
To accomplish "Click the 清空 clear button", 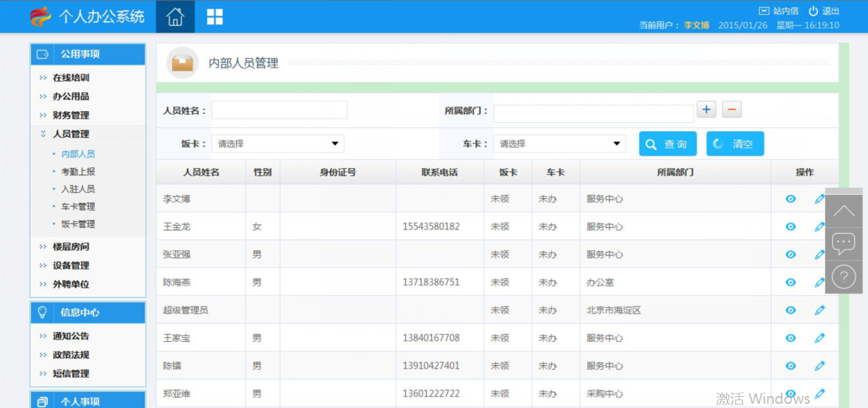I will click(734, 144).
